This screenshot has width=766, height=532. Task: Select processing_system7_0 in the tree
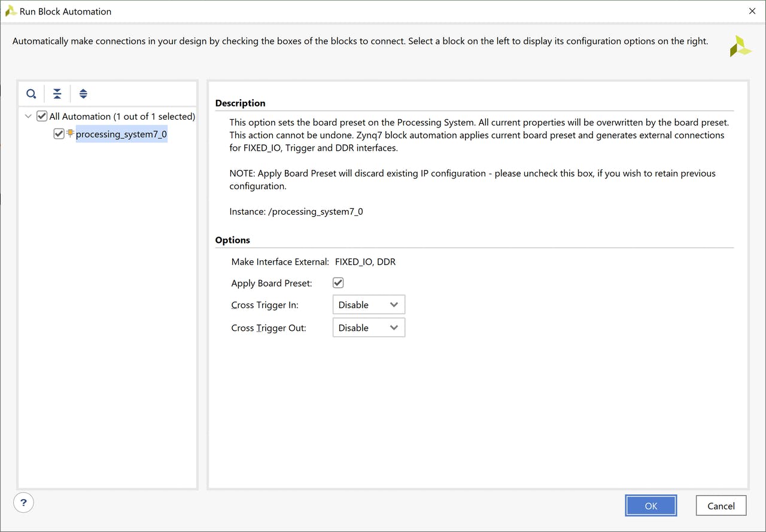[121, 134]
